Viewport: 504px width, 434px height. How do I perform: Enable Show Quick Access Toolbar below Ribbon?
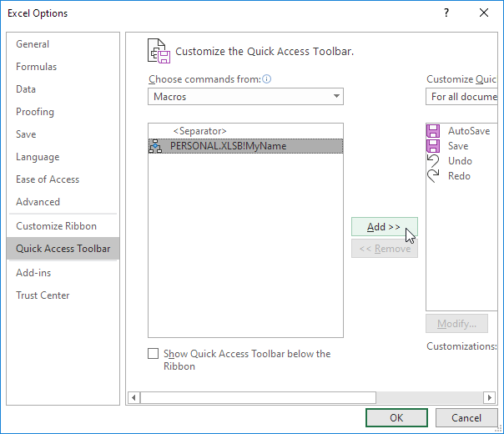tap(154, 354)
